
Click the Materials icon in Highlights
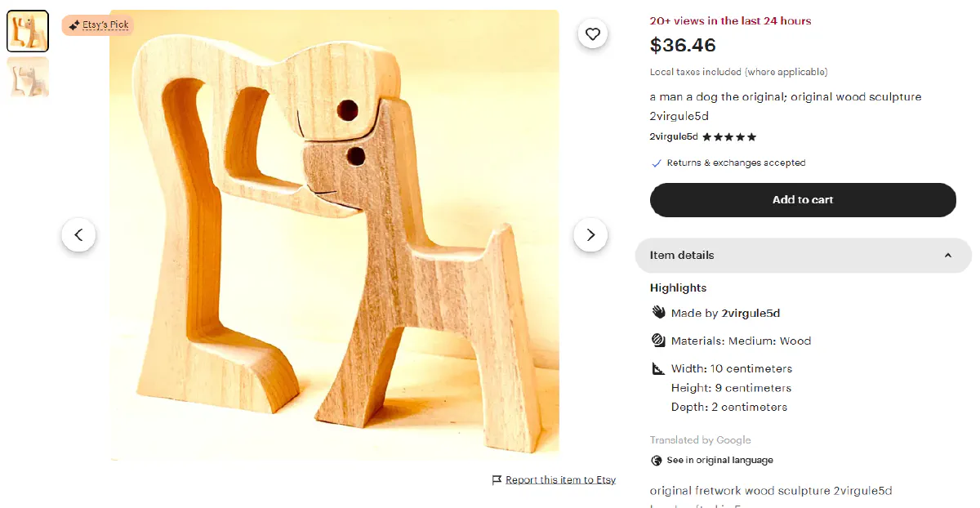657,340
